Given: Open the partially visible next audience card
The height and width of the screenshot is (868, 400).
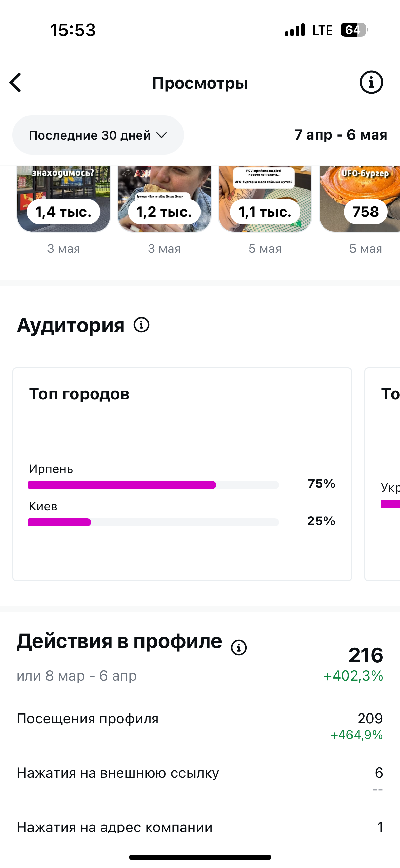Looking at the screenshot, I should pyautogui.click(x=382, y=474).
